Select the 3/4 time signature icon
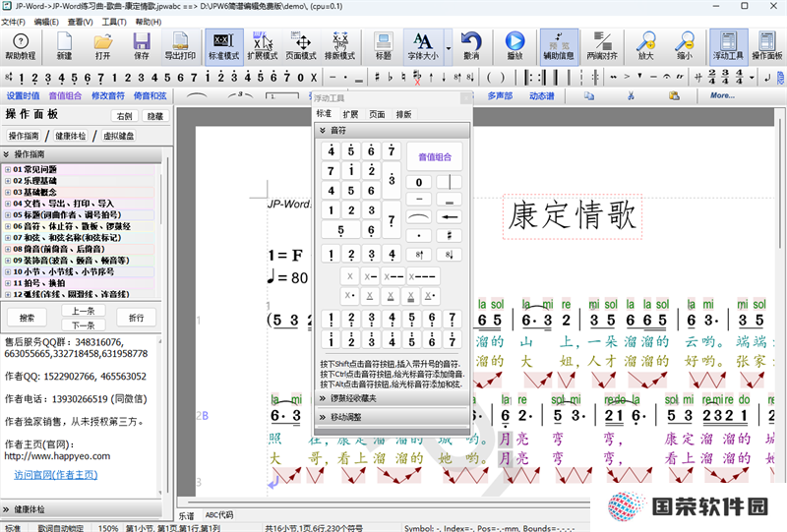This screenshot has width=787, height=532. pyautogui.click(x=725, y=78)
